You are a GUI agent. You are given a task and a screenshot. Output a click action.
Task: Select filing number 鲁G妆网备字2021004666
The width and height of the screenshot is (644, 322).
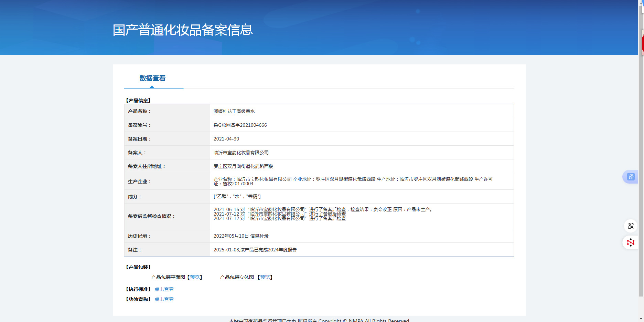(240, 125)
